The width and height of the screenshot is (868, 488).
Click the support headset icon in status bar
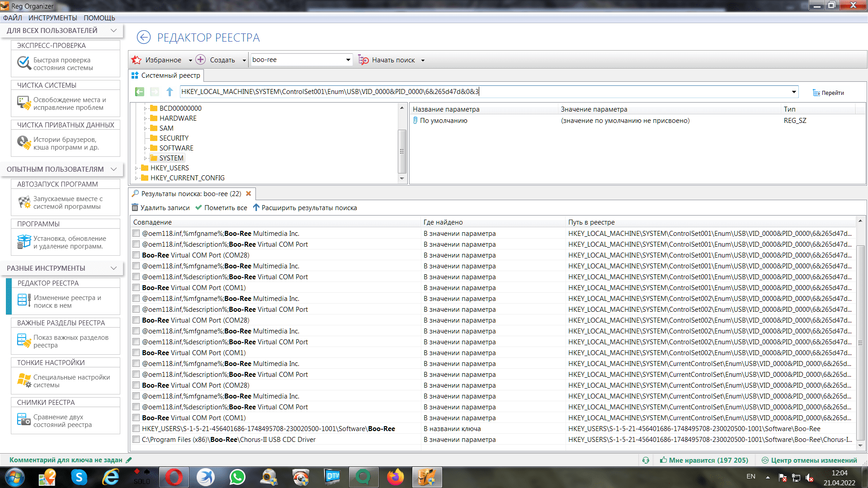(x=646, y=460)
